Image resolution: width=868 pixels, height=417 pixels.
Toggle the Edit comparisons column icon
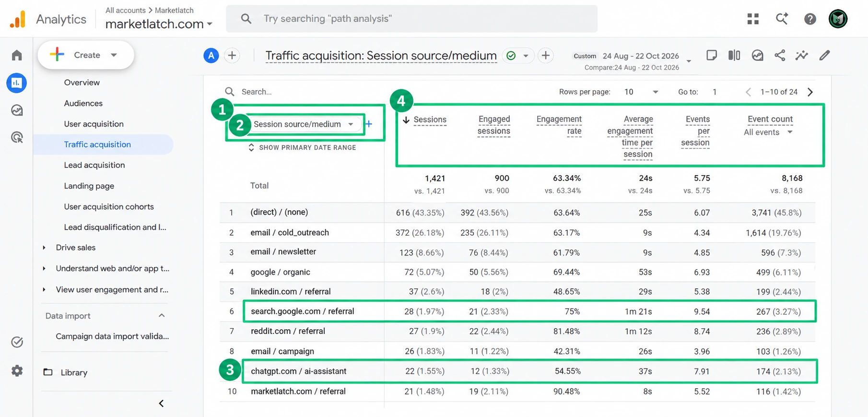(734, 55)
